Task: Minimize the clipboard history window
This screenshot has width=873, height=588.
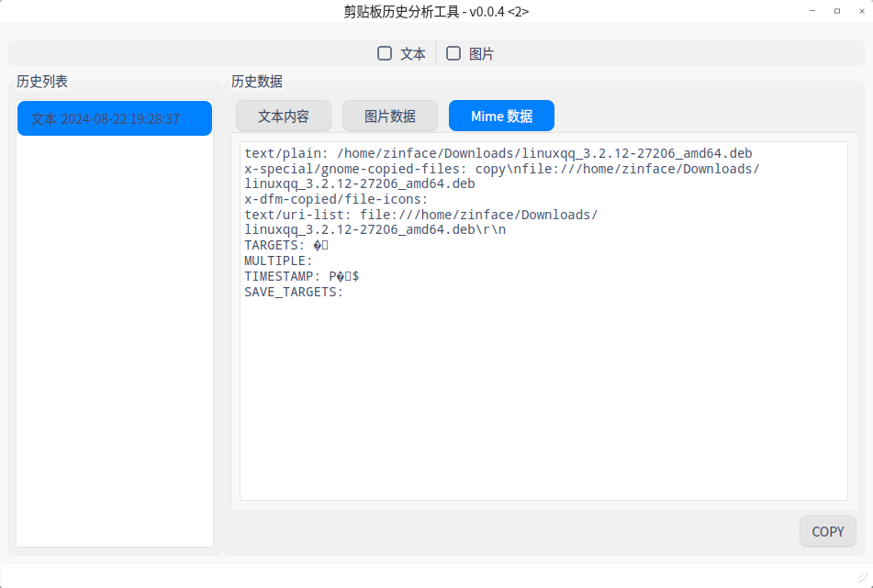Action: (811, 11)
